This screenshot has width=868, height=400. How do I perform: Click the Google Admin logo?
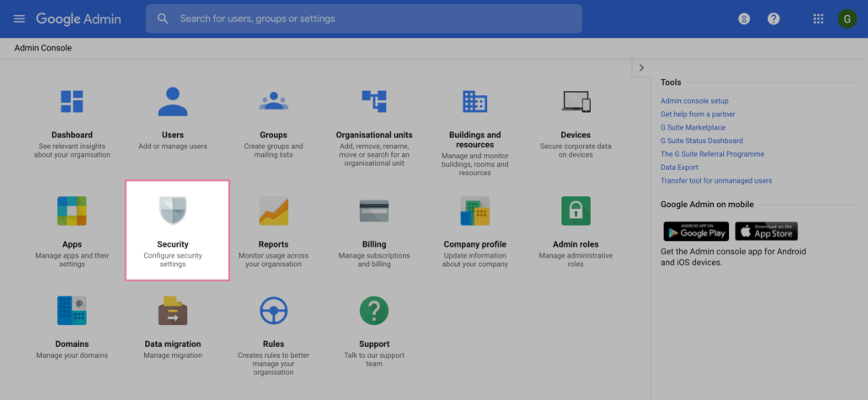78,19
